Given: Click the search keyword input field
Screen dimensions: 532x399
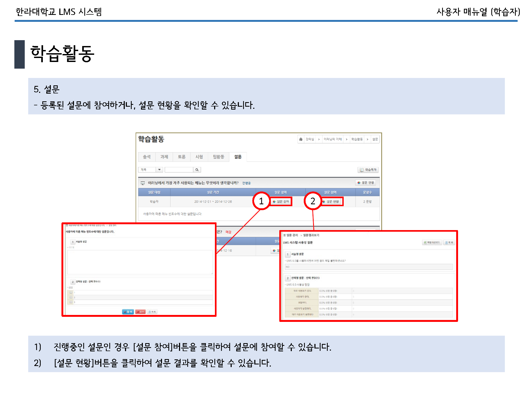Looking at the screenshot, I should coord(179,170).
